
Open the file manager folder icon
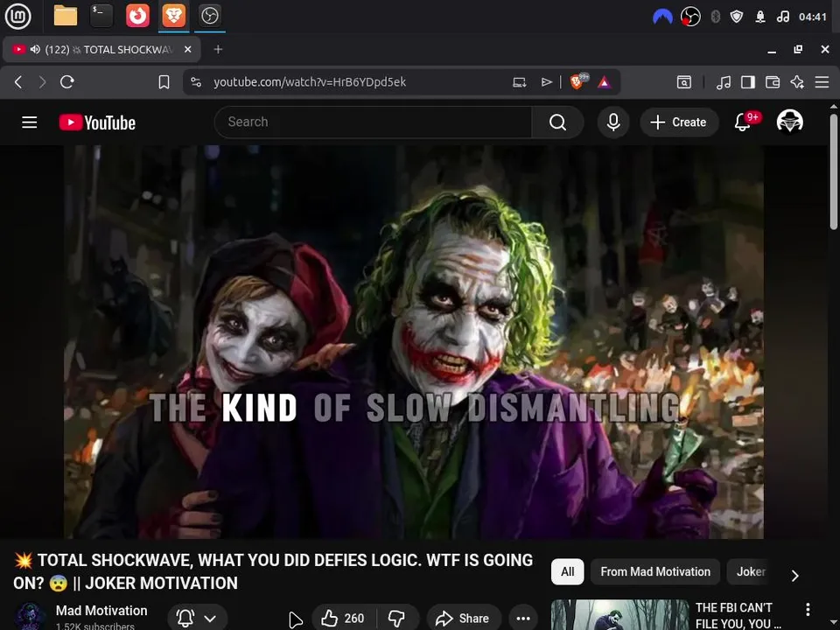pyautogui.click(x=66, y=16)
